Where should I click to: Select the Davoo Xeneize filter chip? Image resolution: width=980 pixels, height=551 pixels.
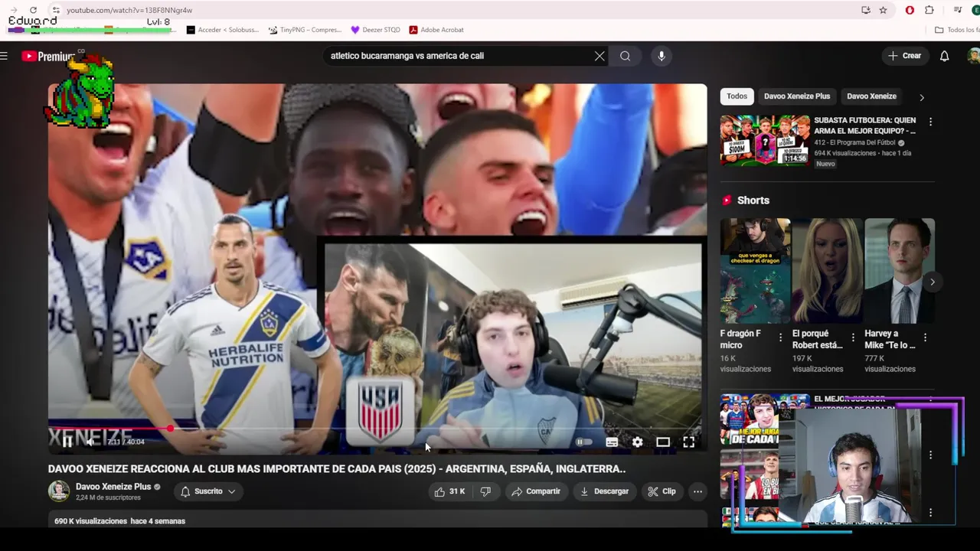(871, 96)
